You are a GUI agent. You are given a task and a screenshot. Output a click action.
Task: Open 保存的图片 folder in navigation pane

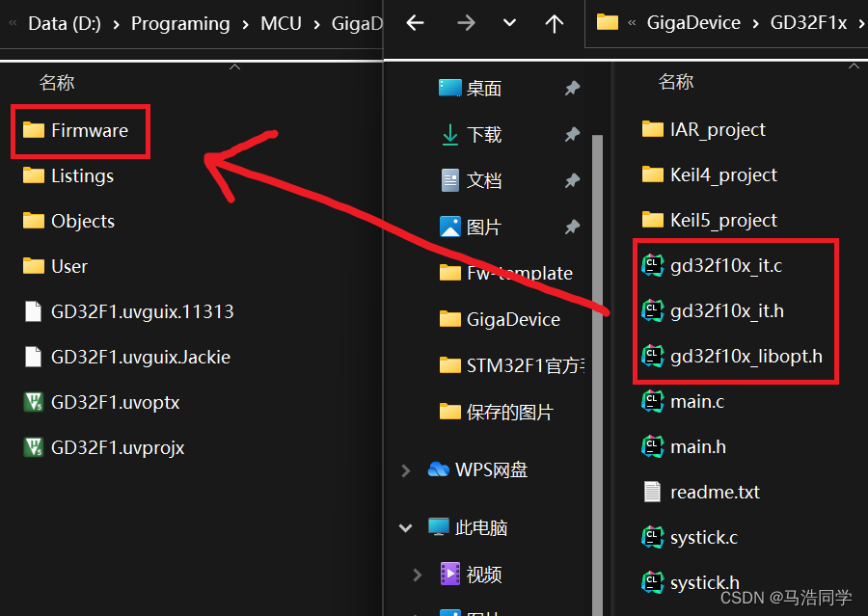pyautogui.click(x=496, y=413)
